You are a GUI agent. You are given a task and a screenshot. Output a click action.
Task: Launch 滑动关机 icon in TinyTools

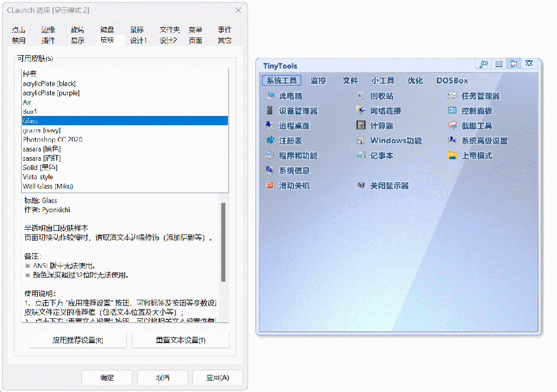(270, 185)
